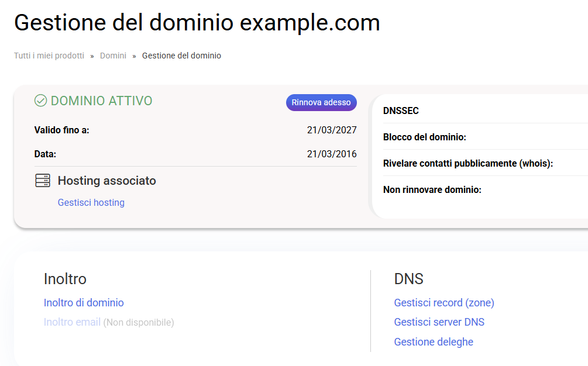The image size is (588, 366).
Task: Open Gestisci record (zone) link
Action: [444, 302]
